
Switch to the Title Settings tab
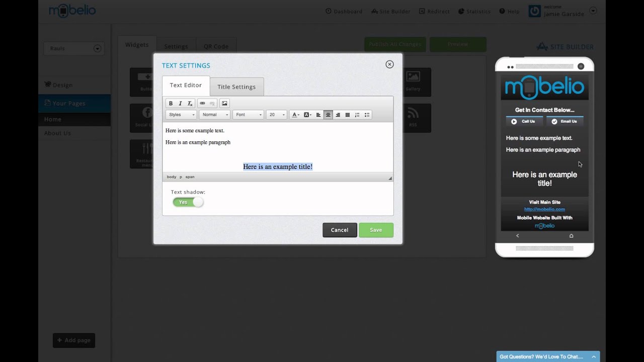236,86
